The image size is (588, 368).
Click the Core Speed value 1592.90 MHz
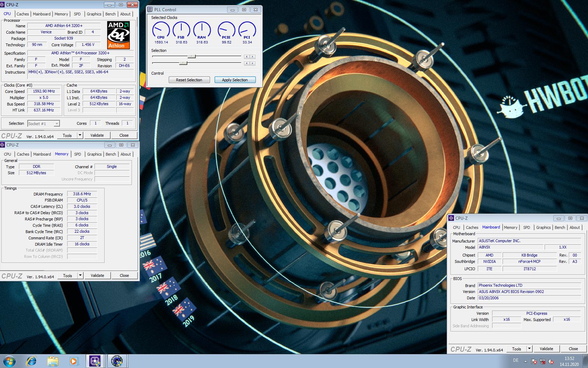(x=44, y=91)
